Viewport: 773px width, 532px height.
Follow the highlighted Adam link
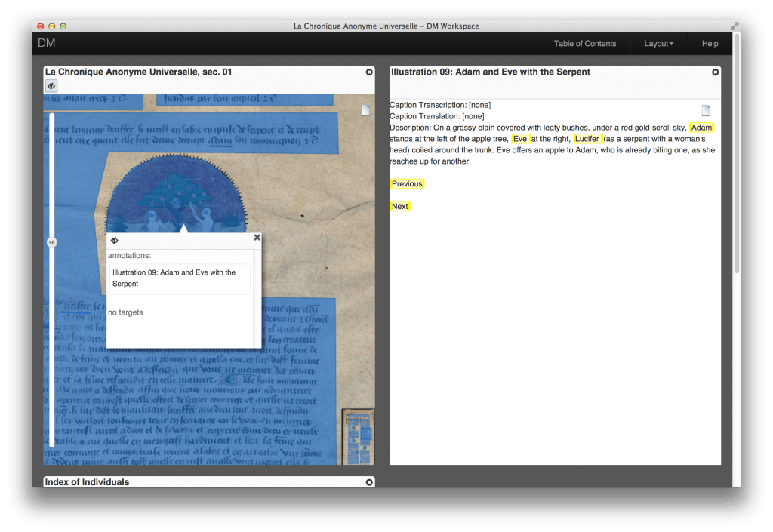click(701, 128)
